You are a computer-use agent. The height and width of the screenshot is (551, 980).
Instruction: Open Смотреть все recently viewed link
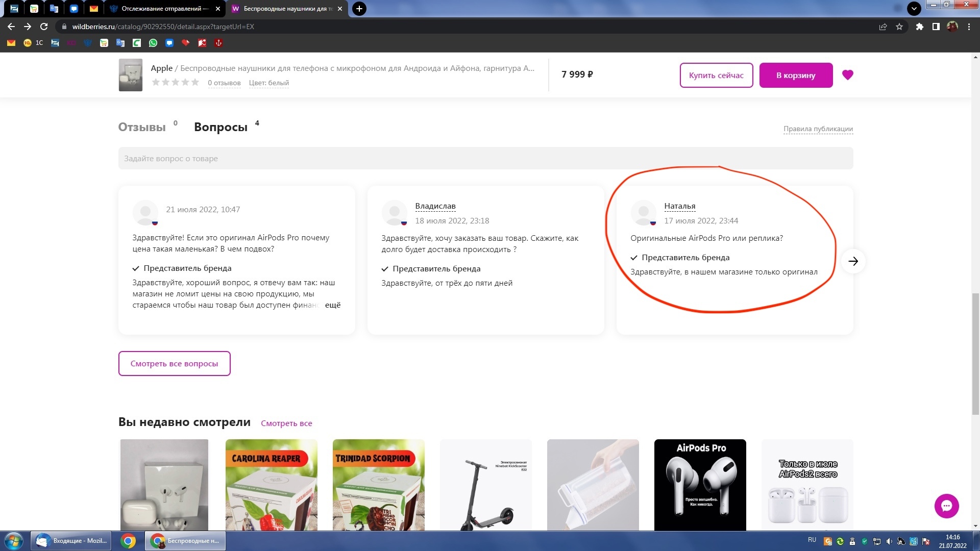pos(286,423)
